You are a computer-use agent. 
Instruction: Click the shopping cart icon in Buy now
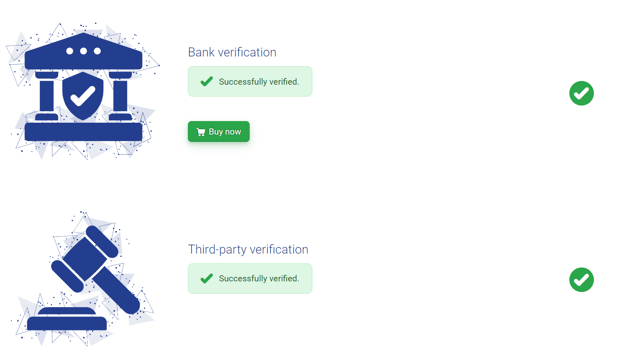tap(201, 132)
